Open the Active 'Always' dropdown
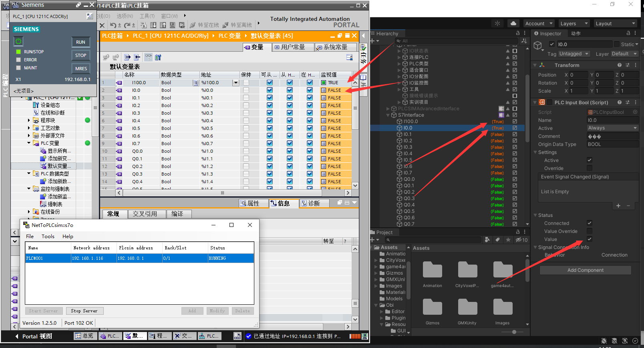 click(x=612, y=128)
